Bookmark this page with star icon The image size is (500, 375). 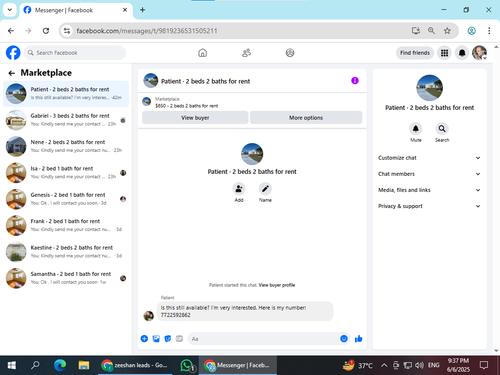coord(447,31)
